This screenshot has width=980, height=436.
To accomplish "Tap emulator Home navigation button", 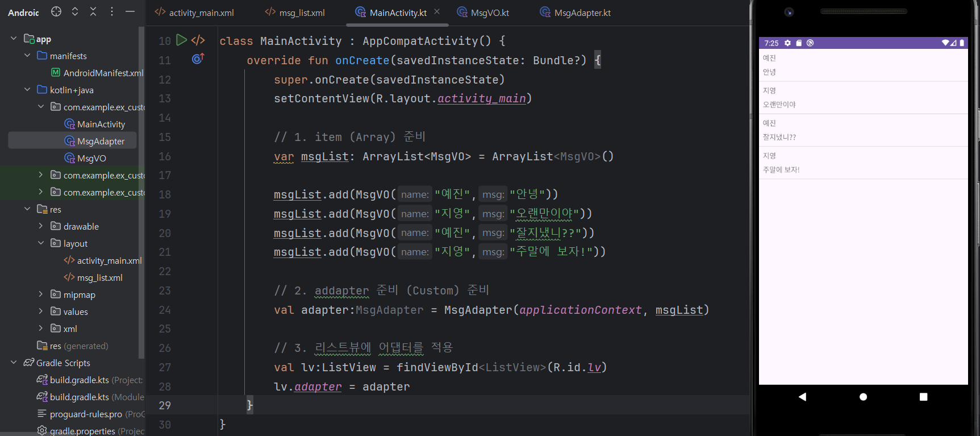I will click(x=863, y=397).
